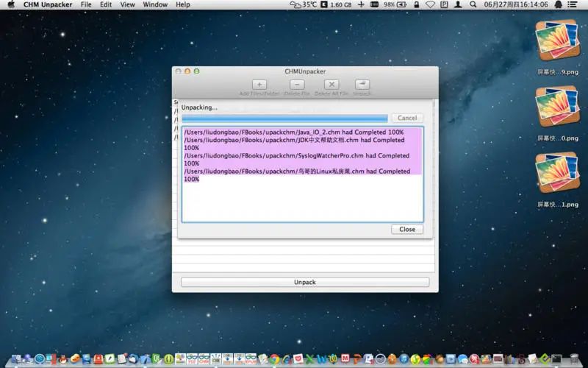Open the green X app in Dock
The image size is (588, 368).
coord(309,359)
